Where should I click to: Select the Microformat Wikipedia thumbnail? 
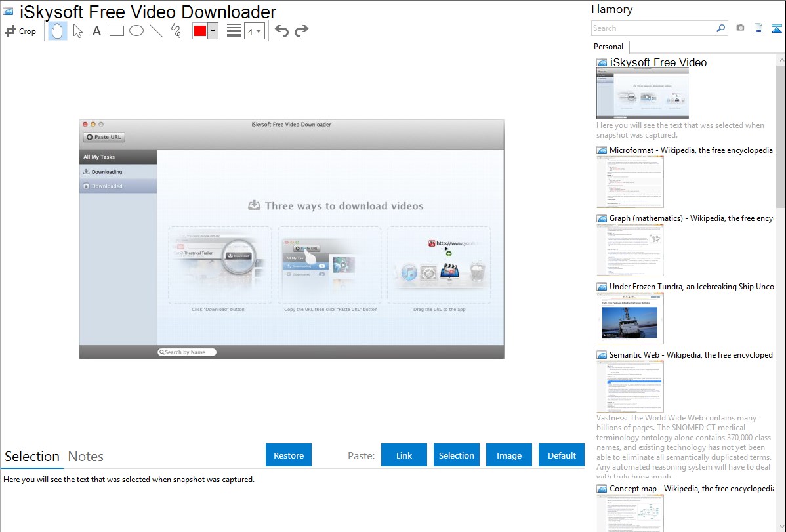click(x=630, y=182)
